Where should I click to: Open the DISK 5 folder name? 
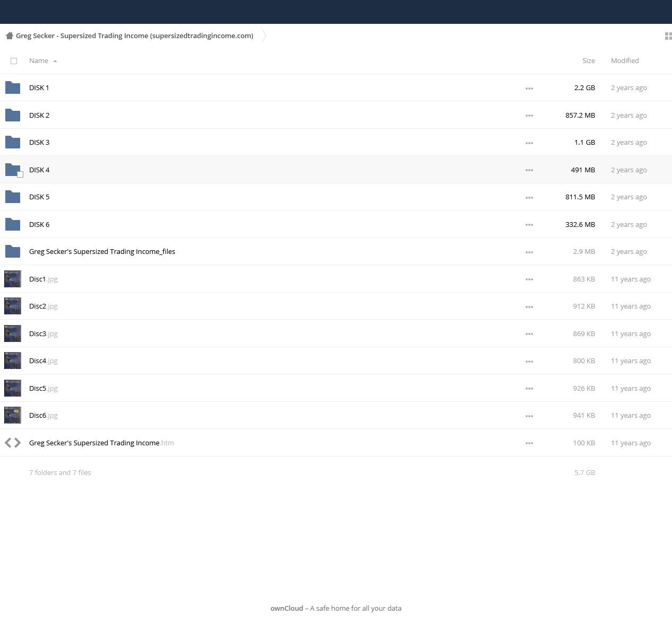[39, 197]
